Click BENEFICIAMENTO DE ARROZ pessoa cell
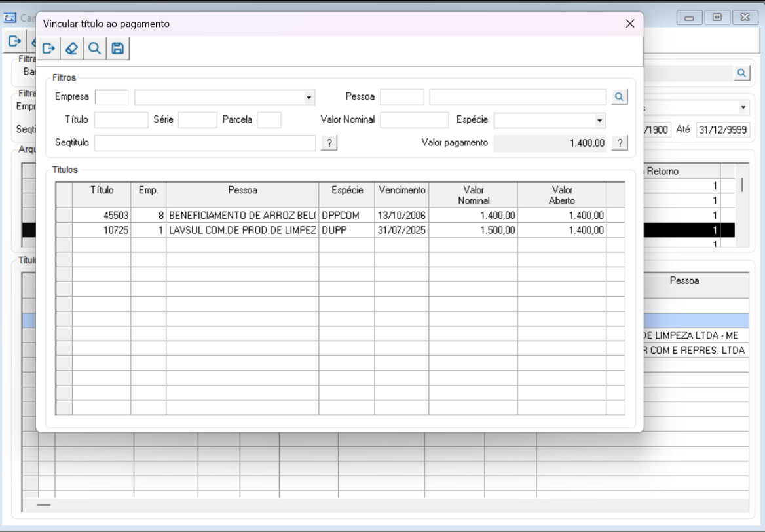Image resolution: width=765 pixels, height=532 pixels. 242,216
